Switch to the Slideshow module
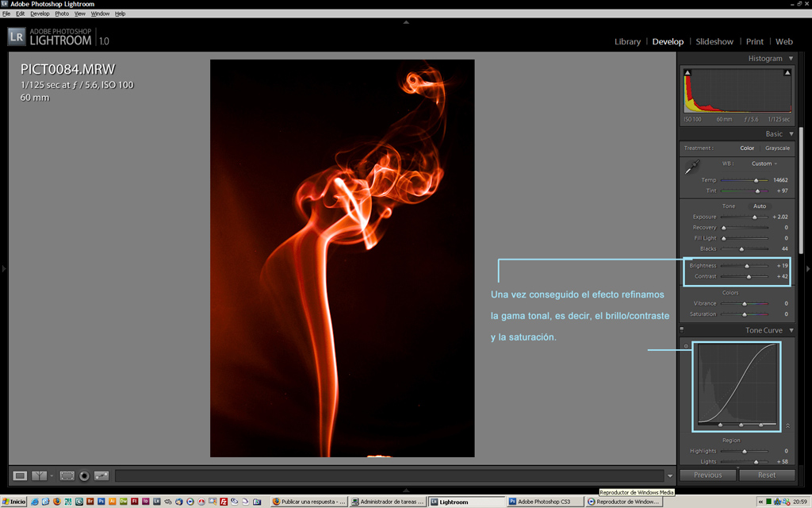The width and height of the screenshot is (812, 508). tap(714, 41)
